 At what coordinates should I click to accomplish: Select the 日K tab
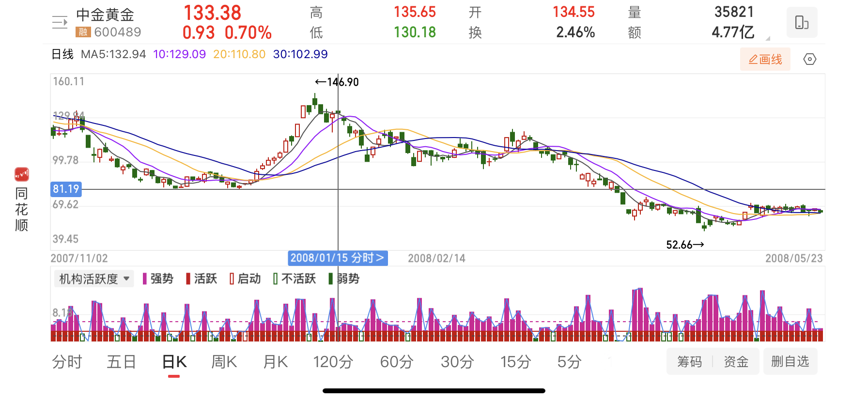tap(174, 362)
